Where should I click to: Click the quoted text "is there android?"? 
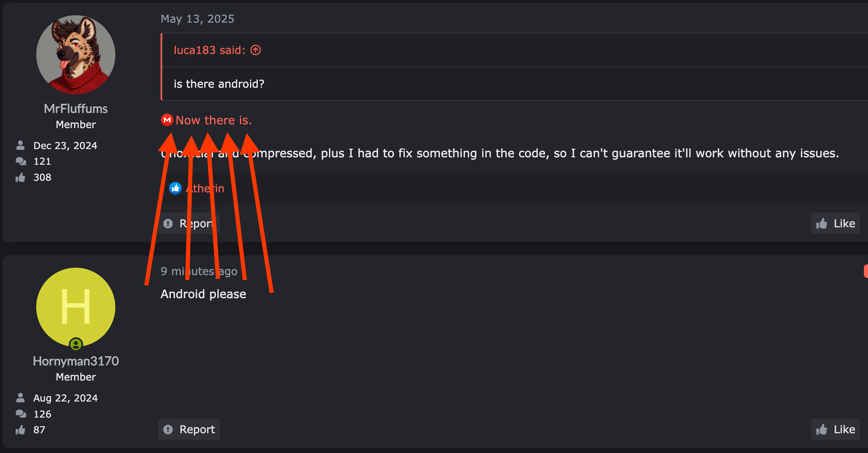coord(219,84)
